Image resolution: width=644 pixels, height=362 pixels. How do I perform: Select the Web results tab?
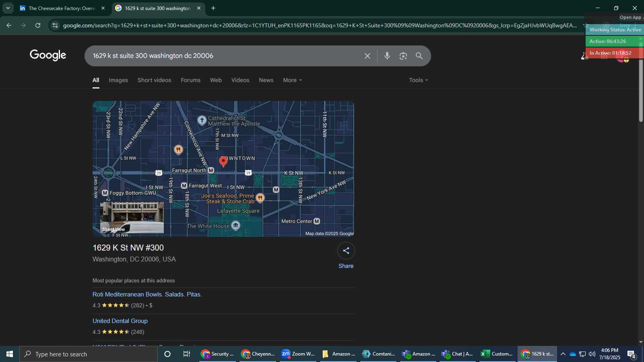216,80
